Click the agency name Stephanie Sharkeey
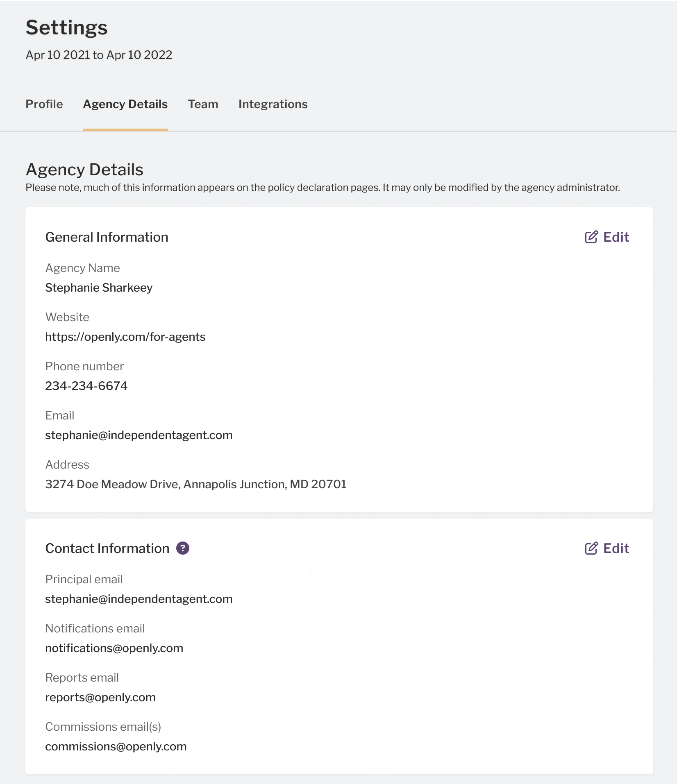 pyautogui.click(x=99, y=288)
